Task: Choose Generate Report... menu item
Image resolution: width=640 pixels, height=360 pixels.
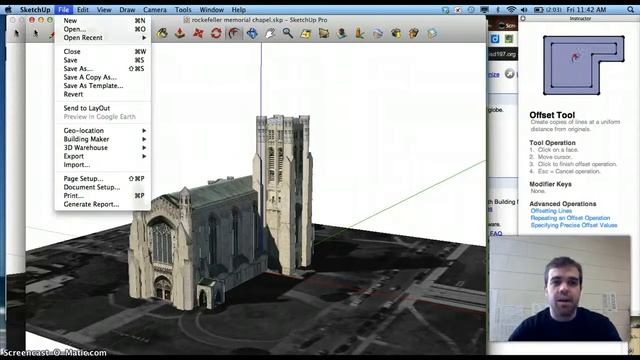Action: [103, 204]
